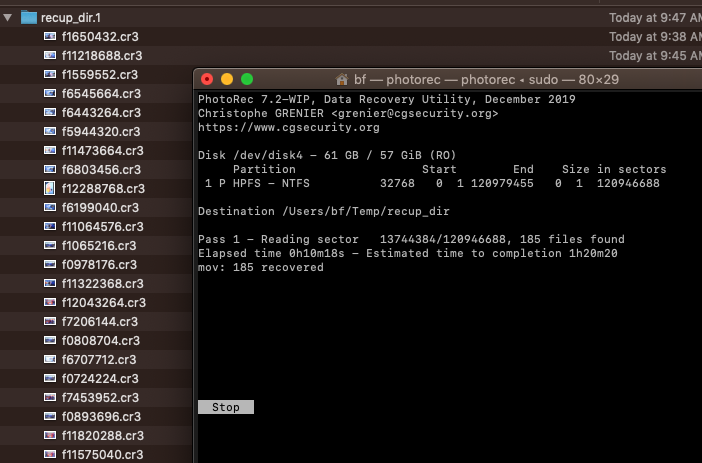Click the file icon for f5944320.cr3
The width and height of the screenshot is (702, 463).
tap(50, 132)
